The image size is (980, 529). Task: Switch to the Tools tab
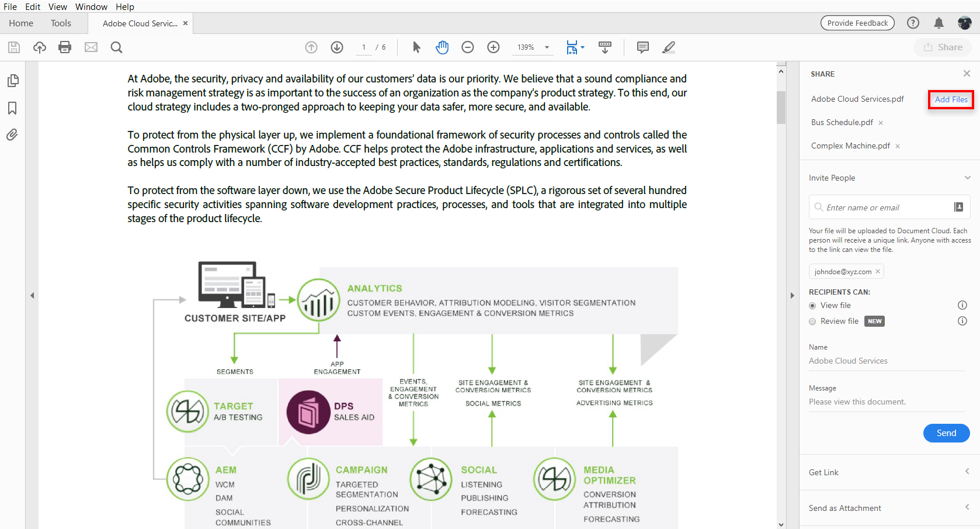[x=61, y=23]
